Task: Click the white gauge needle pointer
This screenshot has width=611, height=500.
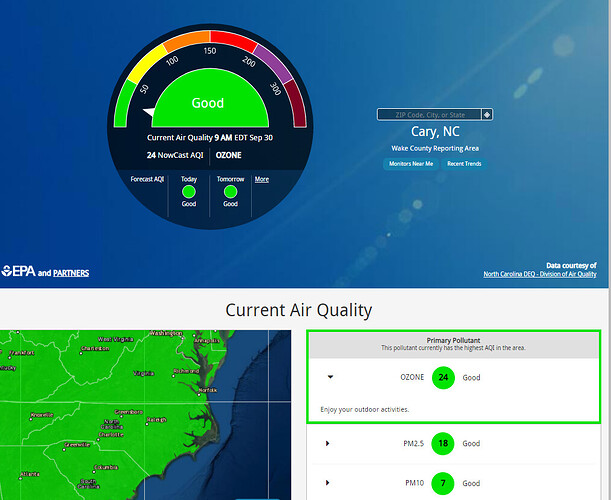Action: (x=149, y=112)
